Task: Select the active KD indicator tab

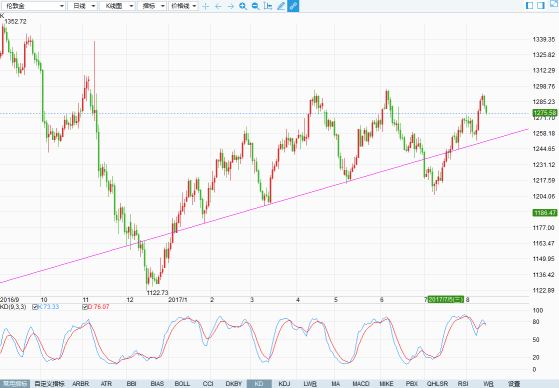Action: (x=259, y=384)
